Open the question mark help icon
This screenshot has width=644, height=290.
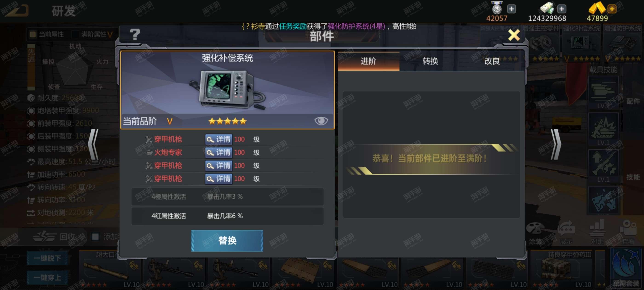click(135, 35)
